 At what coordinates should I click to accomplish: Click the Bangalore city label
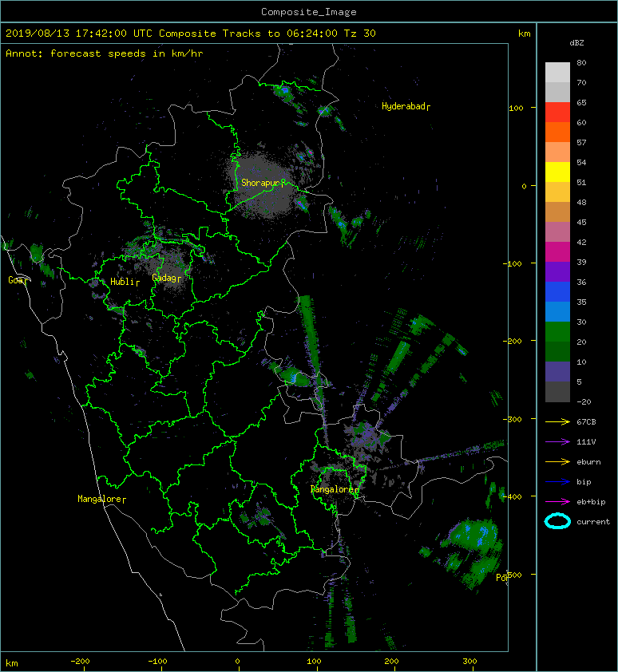(x=335, y=489)
